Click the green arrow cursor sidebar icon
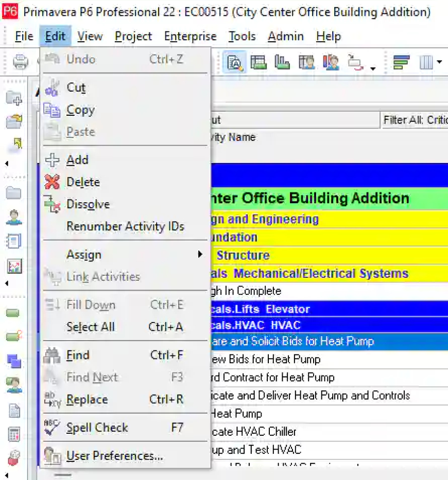Viewport: 448px width, 480px height. coord(16,145)
